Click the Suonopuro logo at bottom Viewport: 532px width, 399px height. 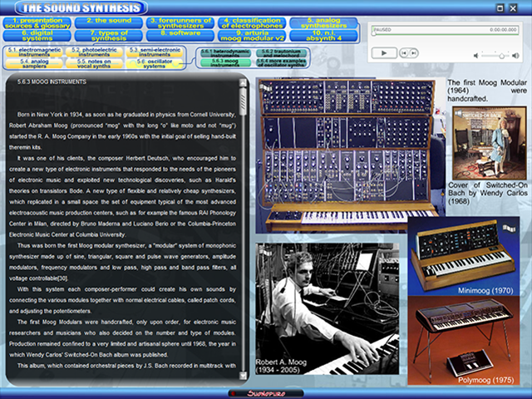[x=266, y=393]
